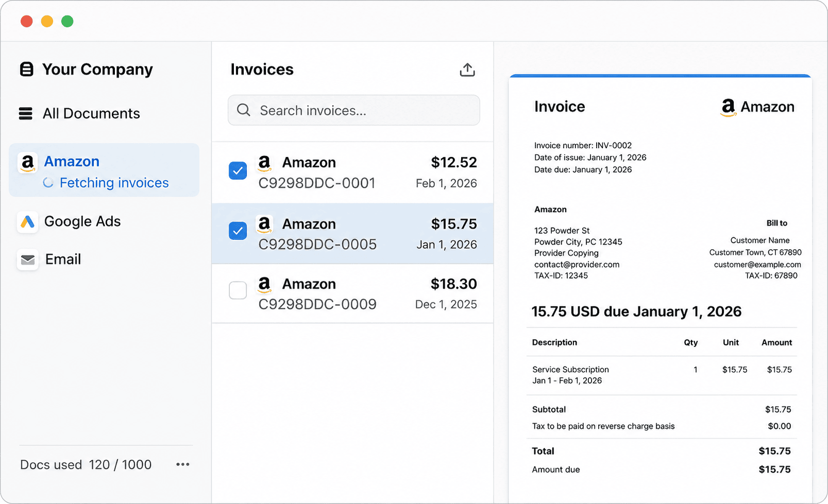This screenshot has height=504, width=828.
Task: Click the Google Ads logo icon
Action: click(x=28, y=222)
